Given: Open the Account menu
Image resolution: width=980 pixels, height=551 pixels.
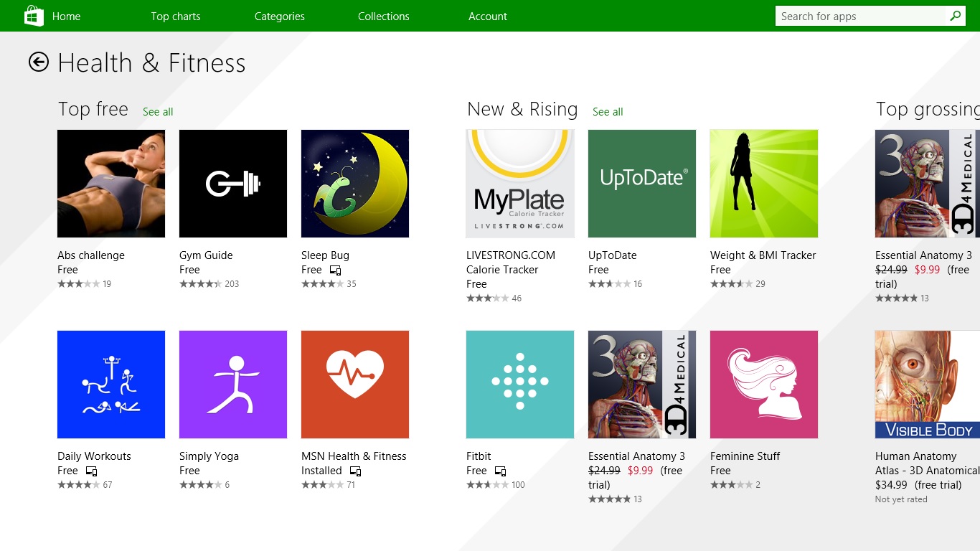Looking at the screenshot, I should (x=488, y=16).
